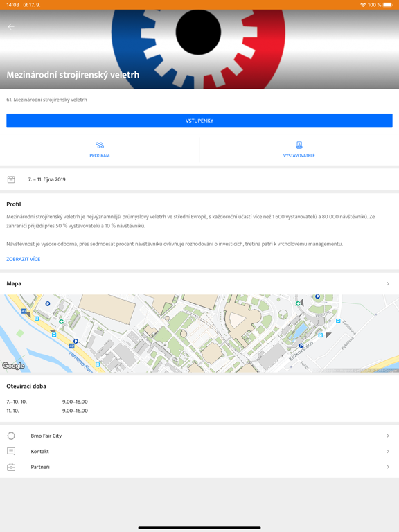
Task: Select the 7.–10. 10. date row
Action: click(17, 402)
